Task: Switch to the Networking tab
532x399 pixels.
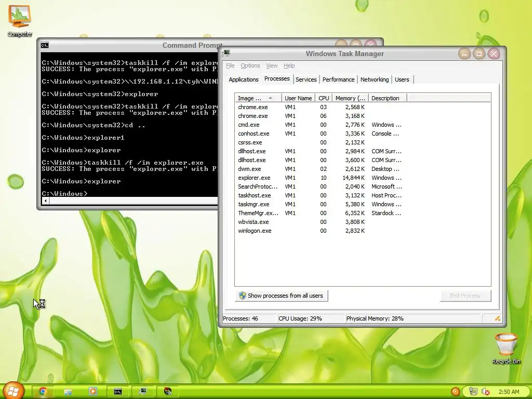Action: (x=375, y=79)
